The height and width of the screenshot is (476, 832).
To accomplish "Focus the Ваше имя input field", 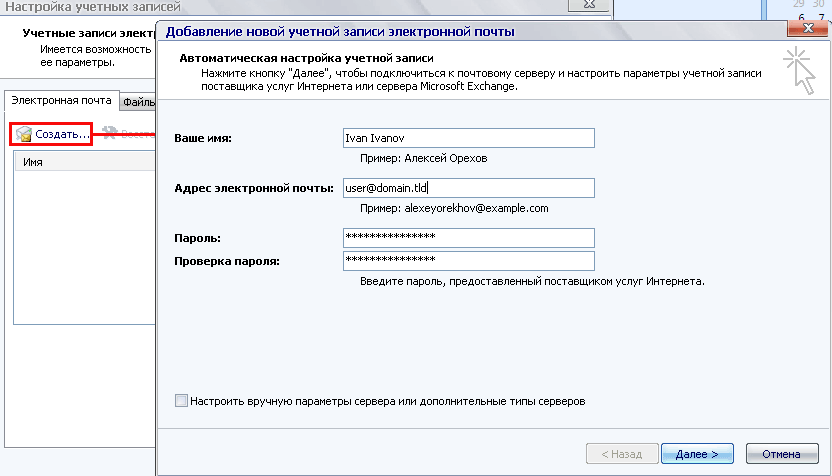I will [x=467, y=138].
